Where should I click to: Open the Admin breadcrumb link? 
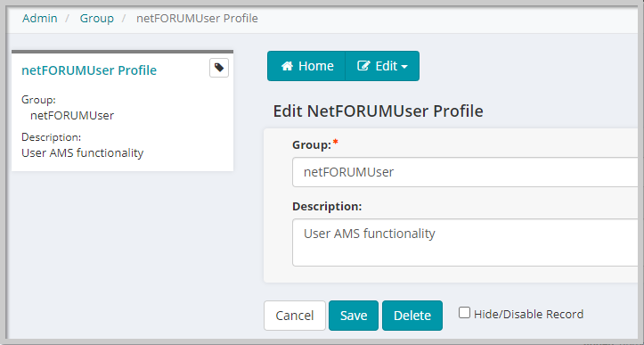(40, 18)
